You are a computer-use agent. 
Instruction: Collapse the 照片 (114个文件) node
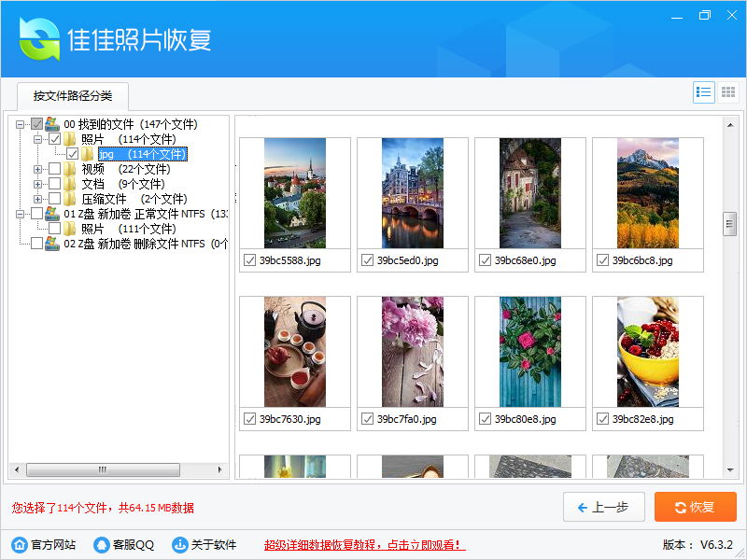[37, 139]
